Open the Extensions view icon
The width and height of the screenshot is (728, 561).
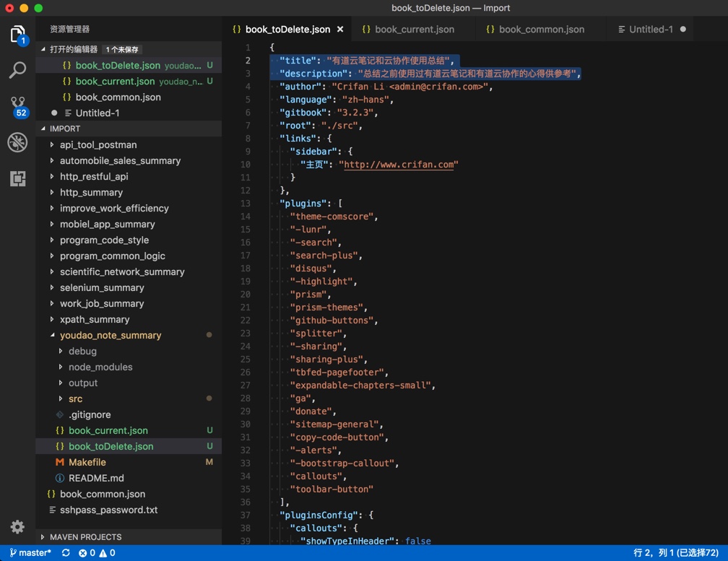pos(17,178)
